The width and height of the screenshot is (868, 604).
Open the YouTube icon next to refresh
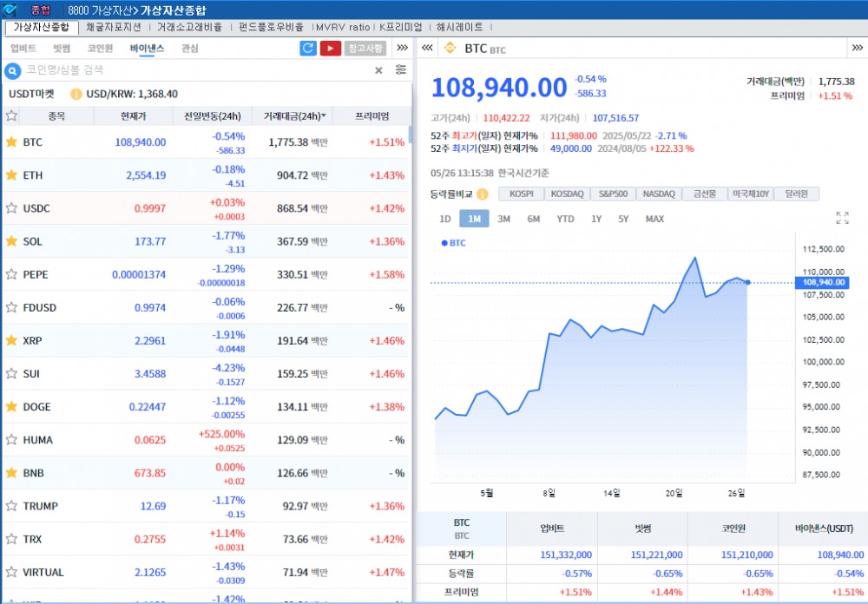pyautogui.click(x=332, y=49)
